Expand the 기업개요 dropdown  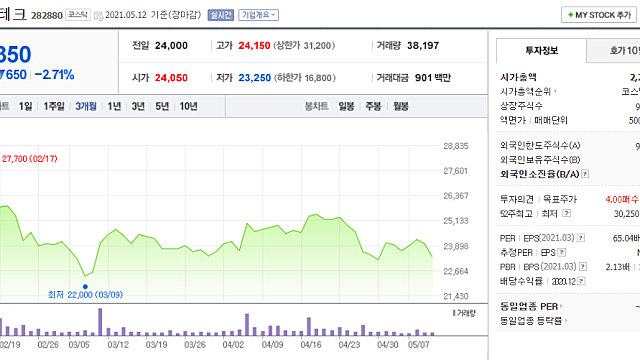coord(258,15)
